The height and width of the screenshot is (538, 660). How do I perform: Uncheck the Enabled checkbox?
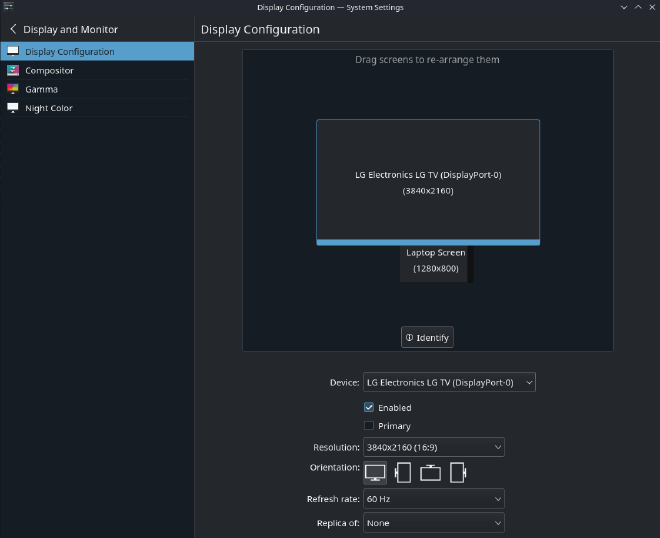click(369, 408)
